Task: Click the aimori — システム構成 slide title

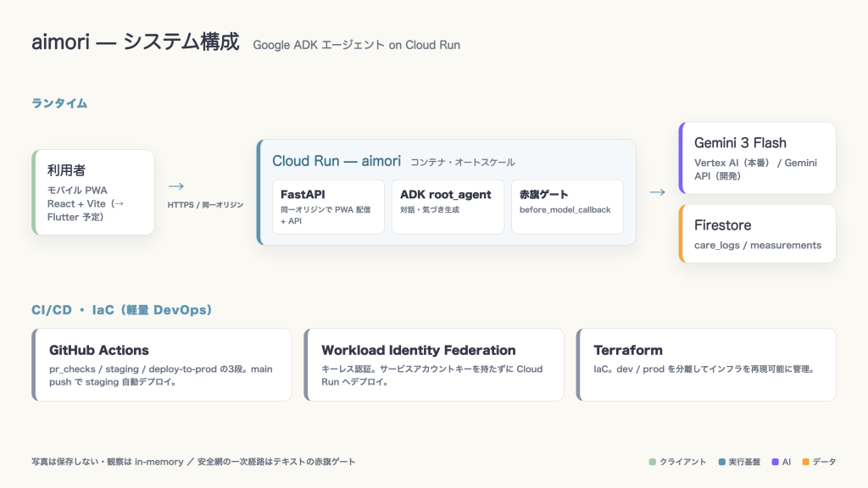Action: tap(135, 42)
